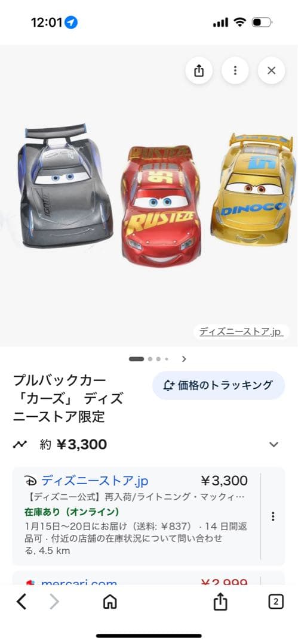Screen dimensions: 298x644
Task: Tap the price trend graph icon
Action: click(x=20, y=444)
